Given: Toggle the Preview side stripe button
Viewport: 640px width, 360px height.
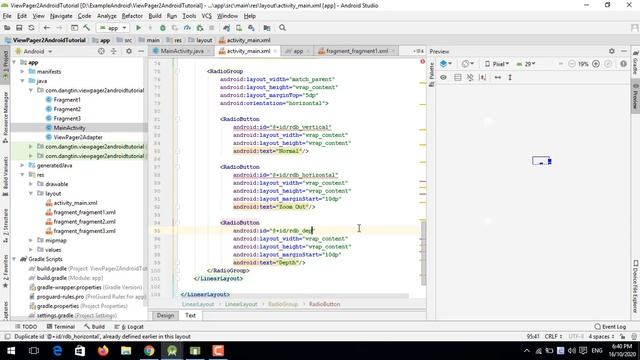Looking at the screenshot, I should click(636, 96).
